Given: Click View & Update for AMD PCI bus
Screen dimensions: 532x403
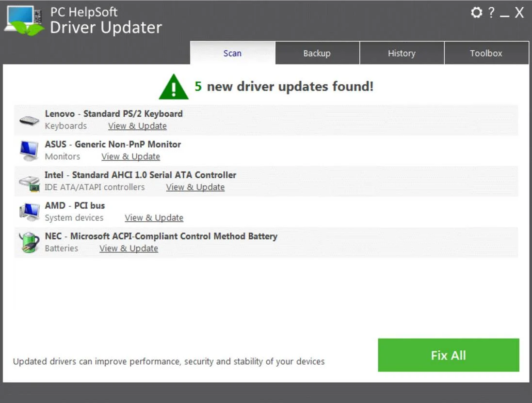Looking at the screenshot, I should pyautogui.click(x=154, y=217).
